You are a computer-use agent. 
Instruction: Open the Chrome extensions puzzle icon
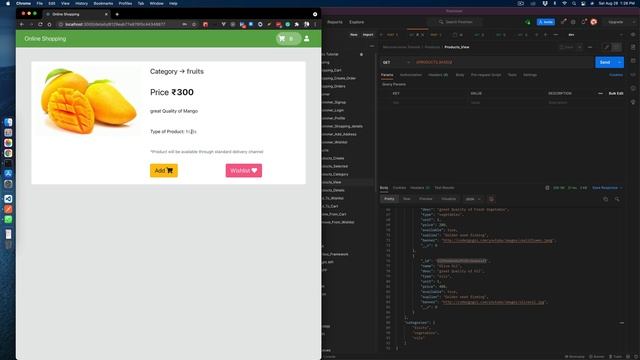297,24
